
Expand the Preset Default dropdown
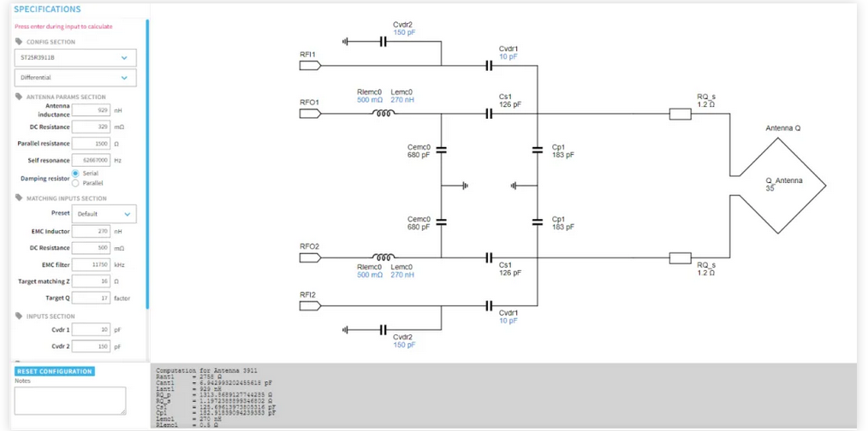pyautogui.click(x=104, y=214)
